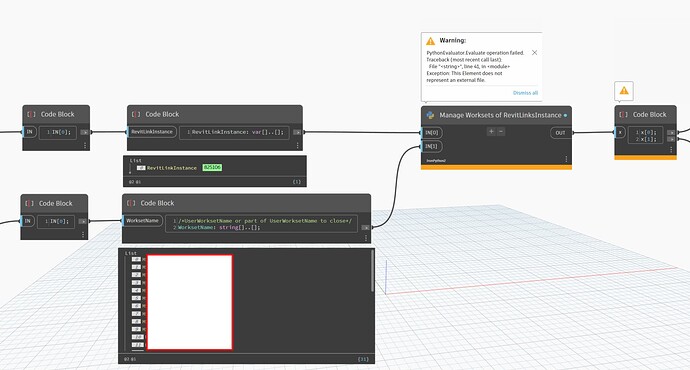Open three-dot menu on Code Block feeding RevitLinkInstance

click(x=85, y=145)
